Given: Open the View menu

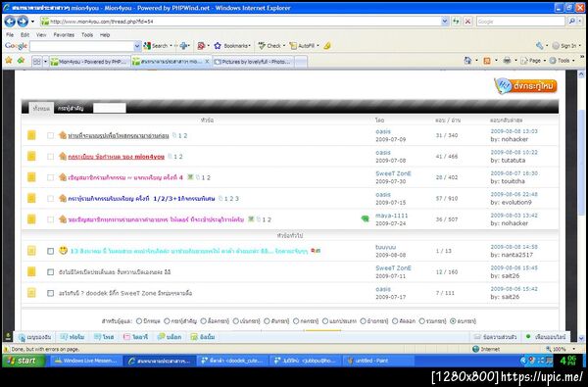Looking at the screenshot, I should (41, 34).
